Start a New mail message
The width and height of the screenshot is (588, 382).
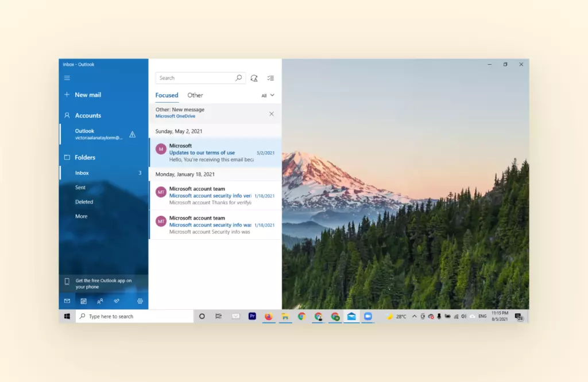coord(89,95)
